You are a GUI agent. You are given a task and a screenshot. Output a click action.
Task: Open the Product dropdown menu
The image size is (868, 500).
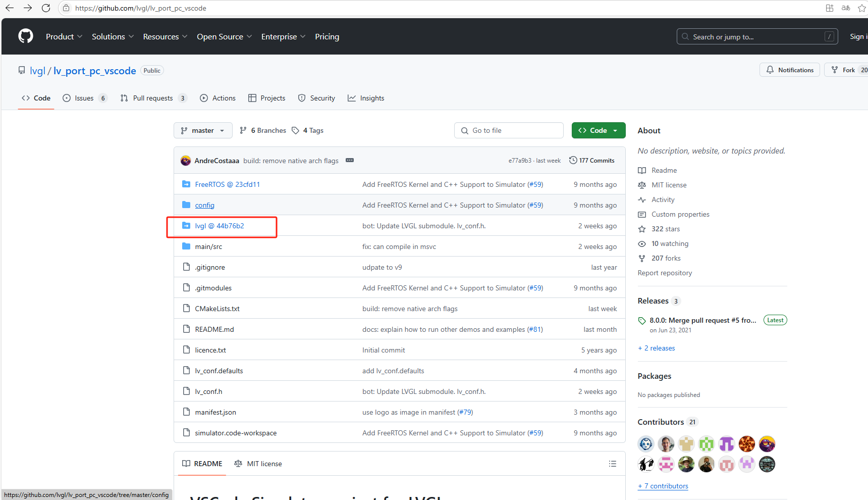click(x=64, y=36)
